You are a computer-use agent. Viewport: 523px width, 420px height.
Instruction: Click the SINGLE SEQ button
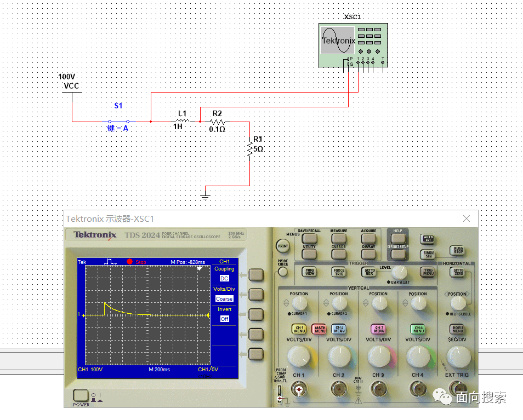[428, 255]
